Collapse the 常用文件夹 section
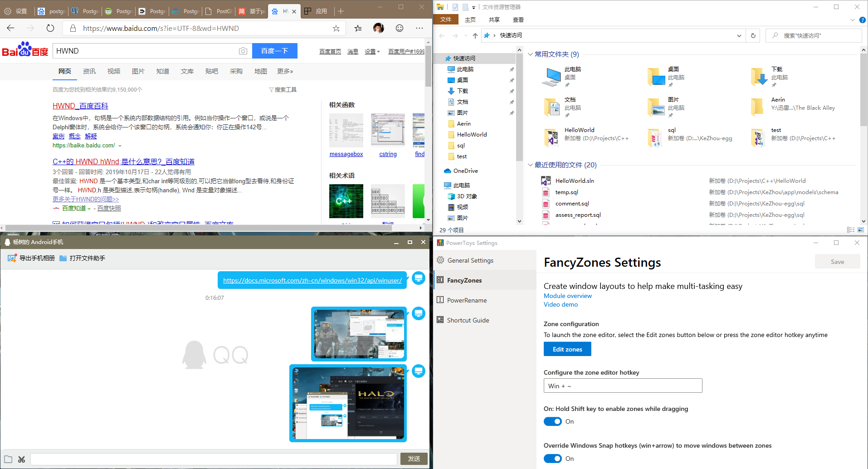The height and width of the screenshot is (469, 868). coord(530,54)
